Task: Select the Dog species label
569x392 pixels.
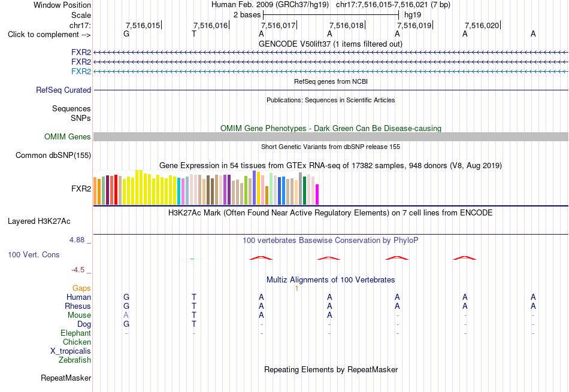Action: pyautogui.click(x=84, y=324)
